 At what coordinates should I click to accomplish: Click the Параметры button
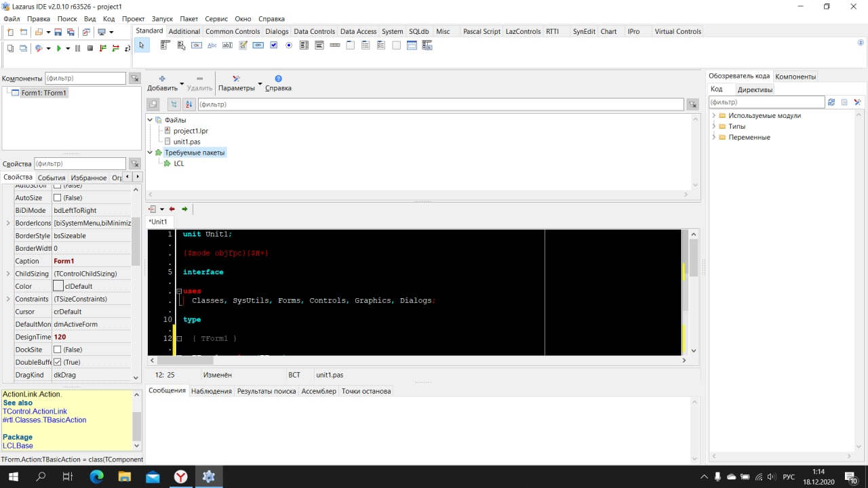pos(236,83)
